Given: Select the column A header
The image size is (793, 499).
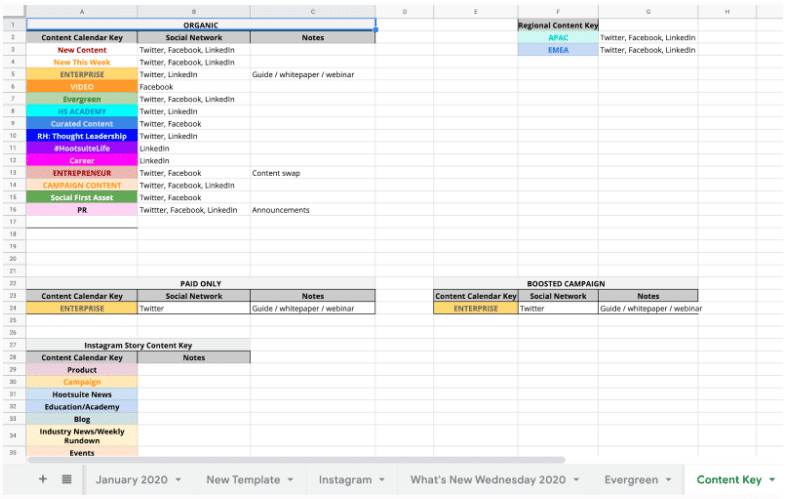Looking at the screenshot, I should pyautogui.click(x=82, y=12).
